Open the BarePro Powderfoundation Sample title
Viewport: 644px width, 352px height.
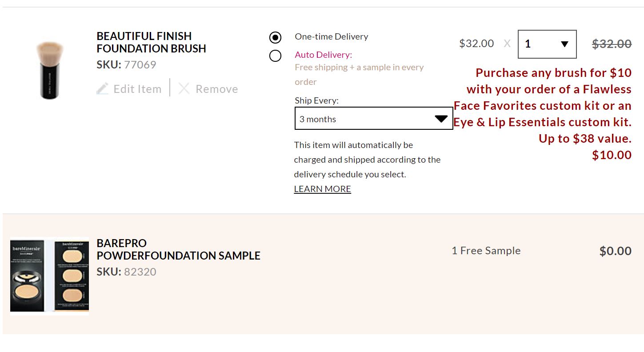click(x=178, y=249)
